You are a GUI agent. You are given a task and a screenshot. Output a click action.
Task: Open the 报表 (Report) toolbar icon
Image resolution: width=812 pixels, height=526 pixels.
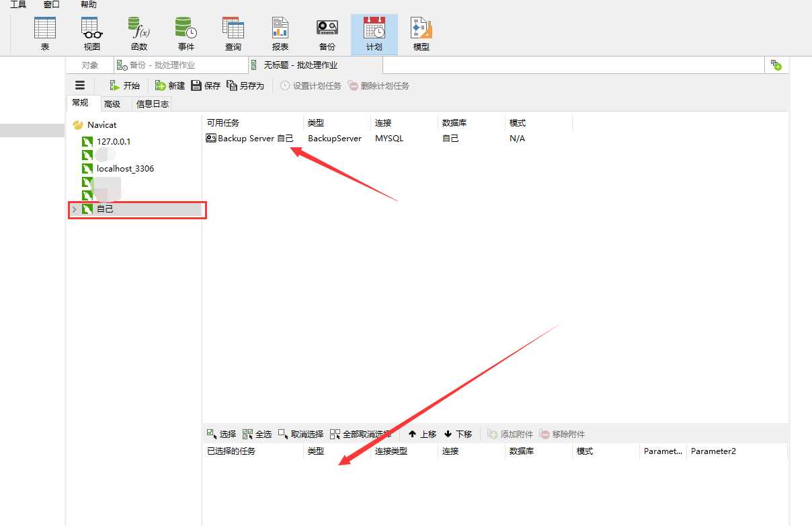tap(280, 34)
